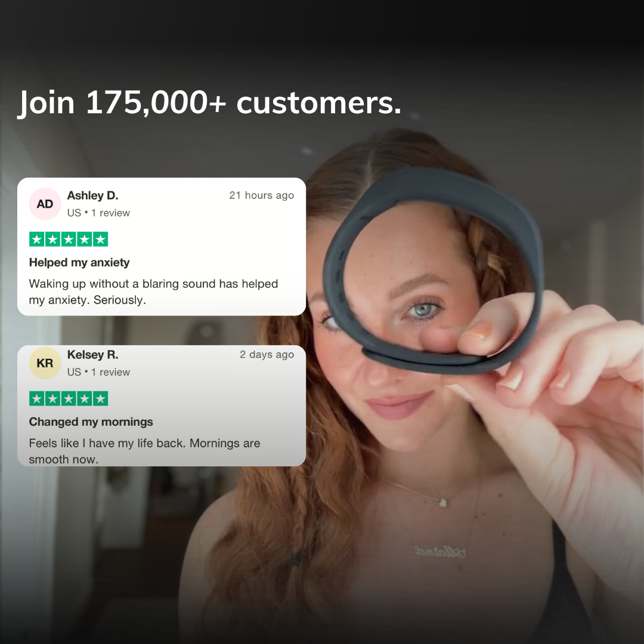
Task: Click the AD avatar circle
Action: 45,204
